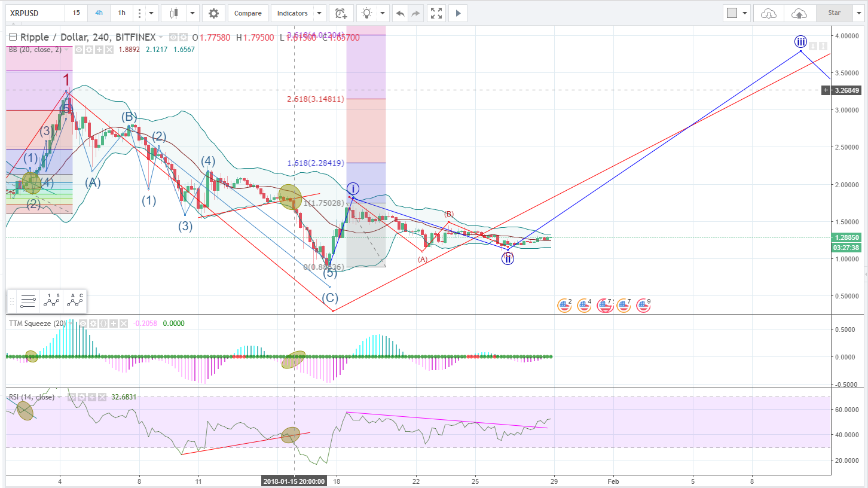The image size is (868, 488).
Task: Add indicator on BB with plus icon
Action: tap(99, 50)
